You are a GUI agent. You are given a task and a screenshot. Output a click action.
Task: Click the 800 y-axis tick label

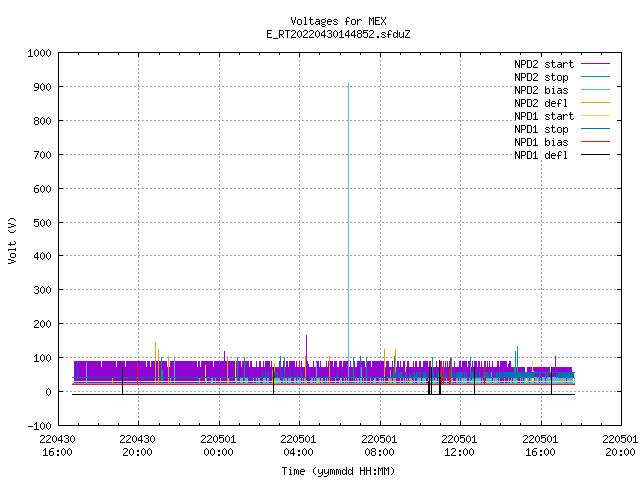click(x=42, y=121)
